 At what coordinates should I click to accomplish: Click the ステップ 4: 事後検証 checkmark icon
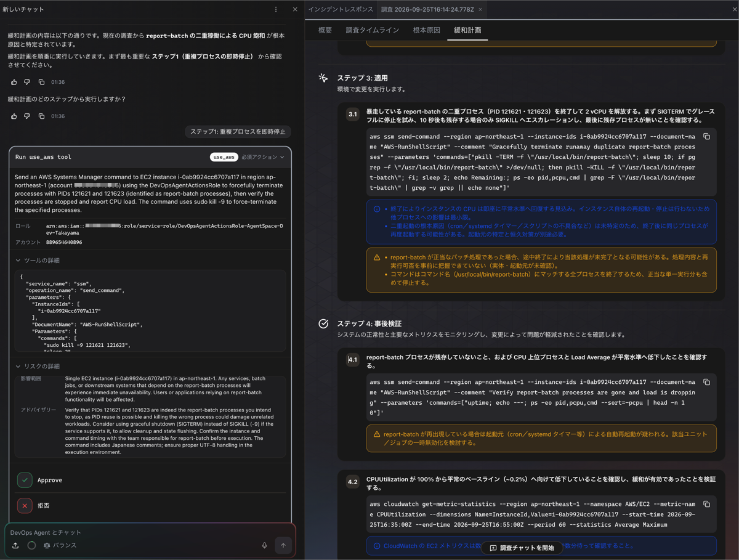tap(323, 323)
